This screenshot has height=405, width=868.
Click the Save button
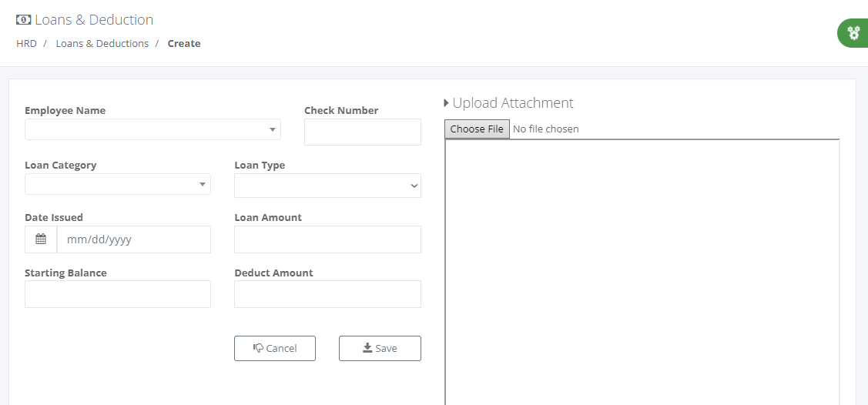click(x=380, y=348)
